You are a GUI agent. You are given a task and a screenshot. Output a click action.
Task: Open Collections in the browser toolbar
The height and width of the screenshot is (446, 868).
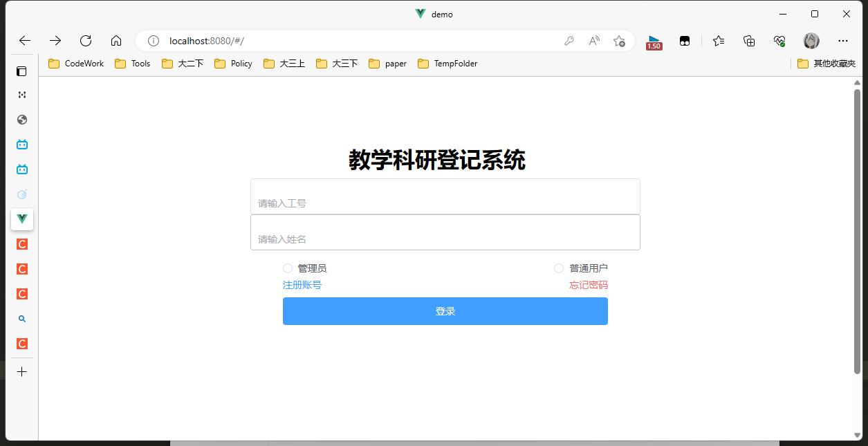pos(748,41)
